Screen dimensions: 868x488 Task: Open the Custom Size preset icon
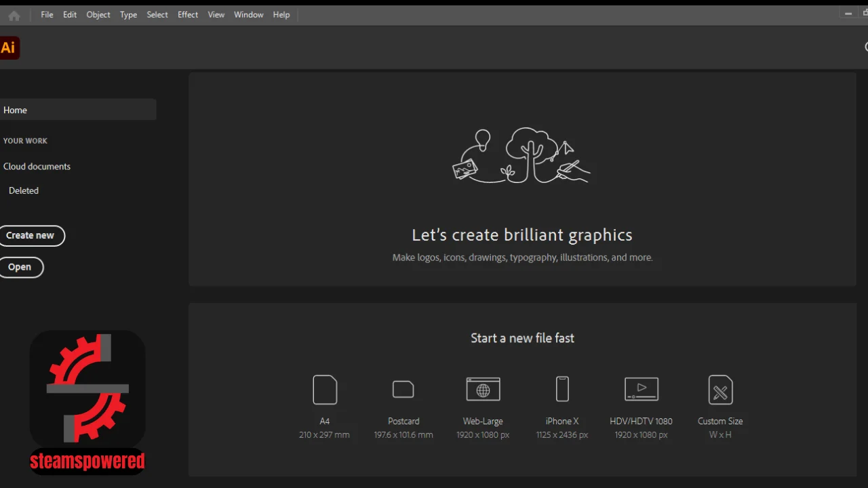coord(720,390)
